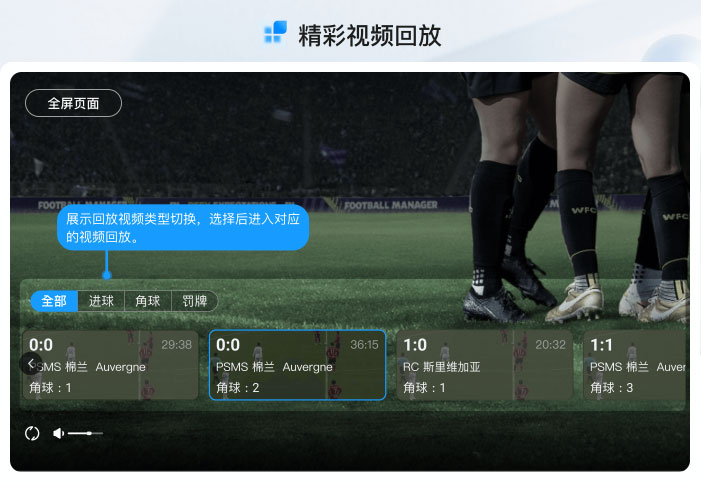Select the 全部 filter tab
Viewport: 701px width, 482px height.
[54, 301]
